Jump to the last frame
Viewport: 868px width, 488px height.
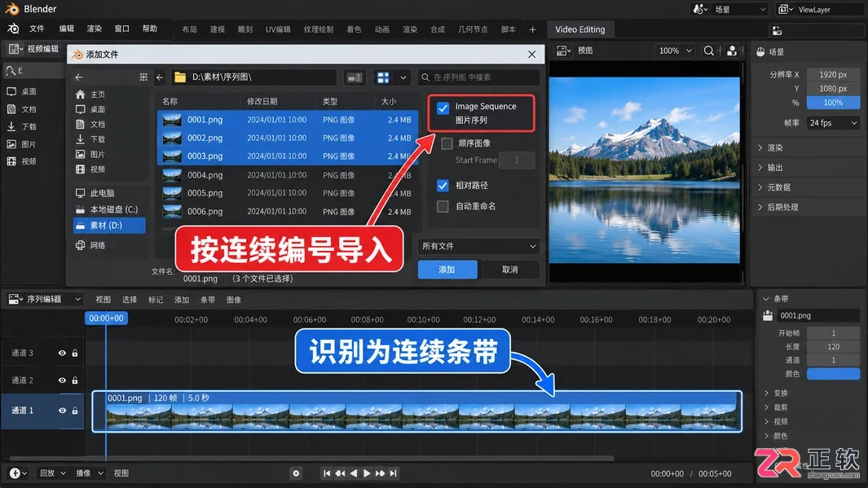393,473
